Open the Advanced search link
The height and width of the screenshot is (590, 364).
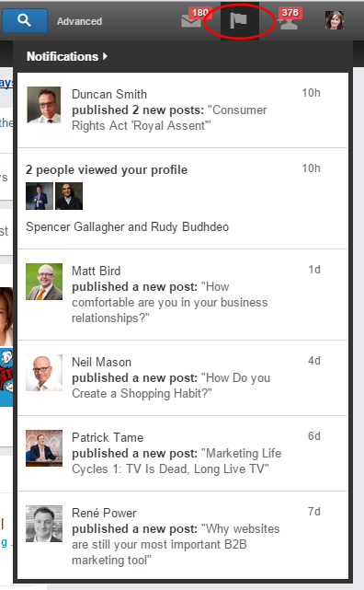tap(79, 21)
